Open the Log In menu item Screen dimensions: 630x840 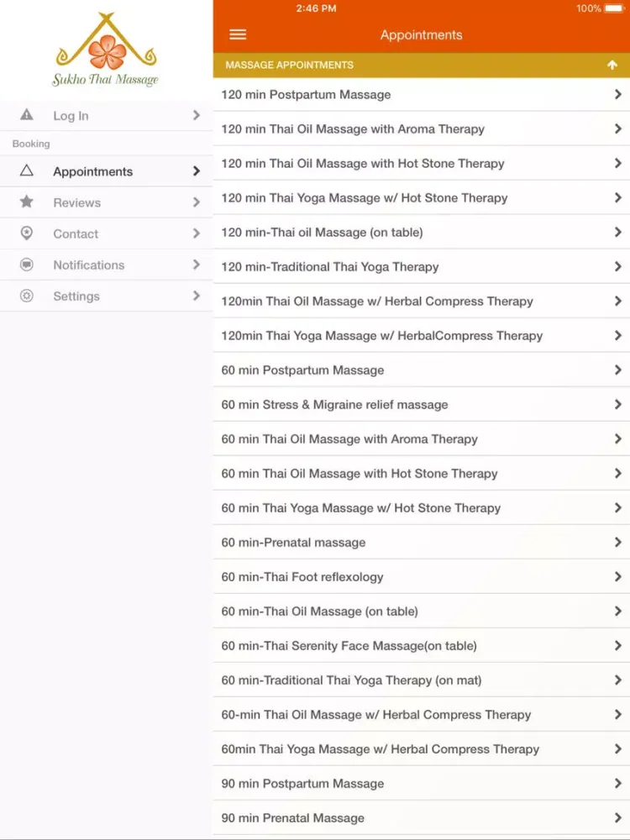(x=106, y=116)
